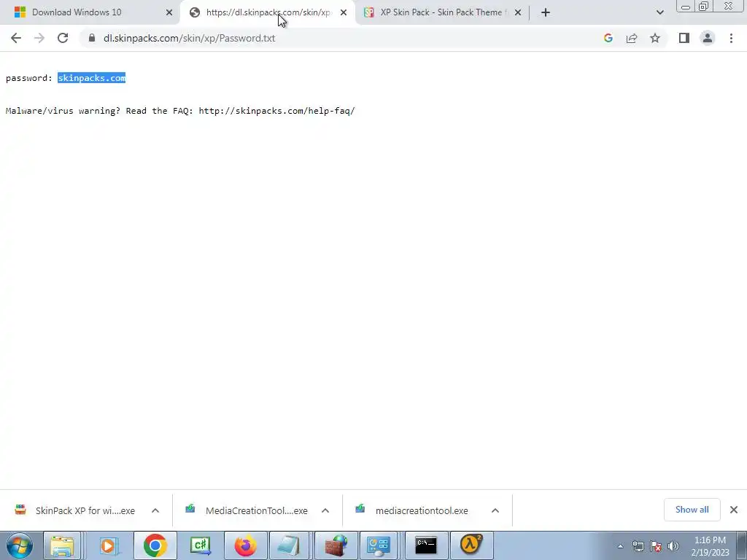Reload the Password.txt page

click(x=63, y=38)
